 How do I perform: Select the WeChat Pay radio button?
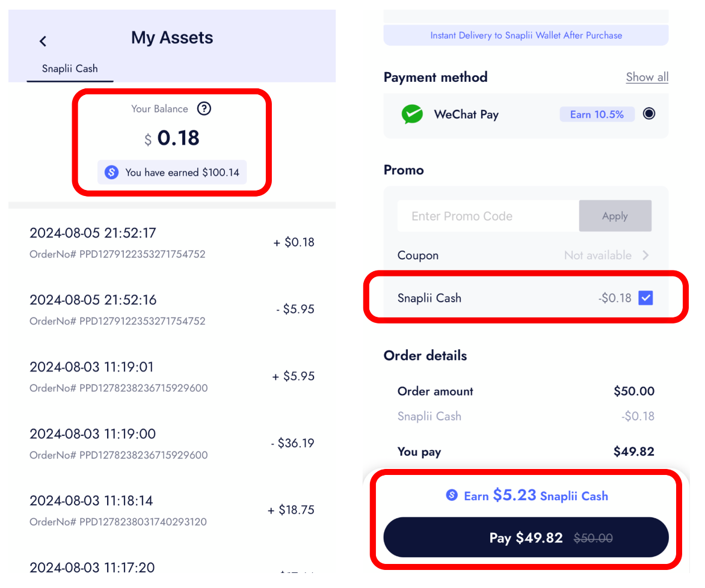pyautogui.click(x=649, y=114)
